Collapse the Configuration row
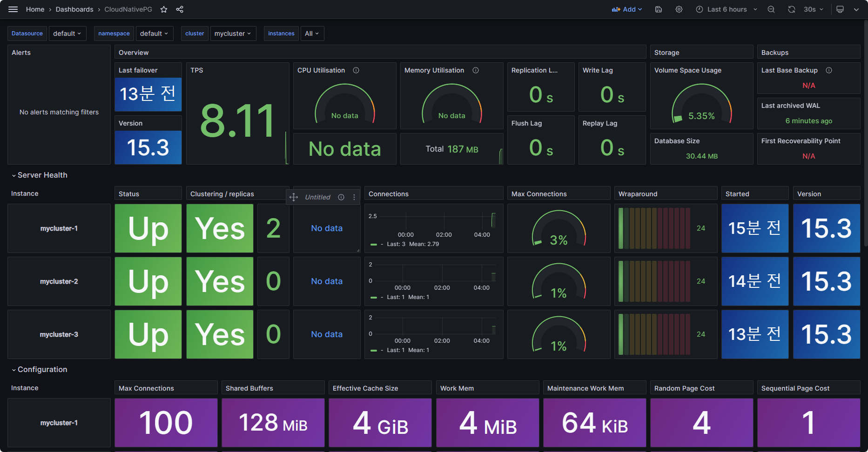 [40, 369]
